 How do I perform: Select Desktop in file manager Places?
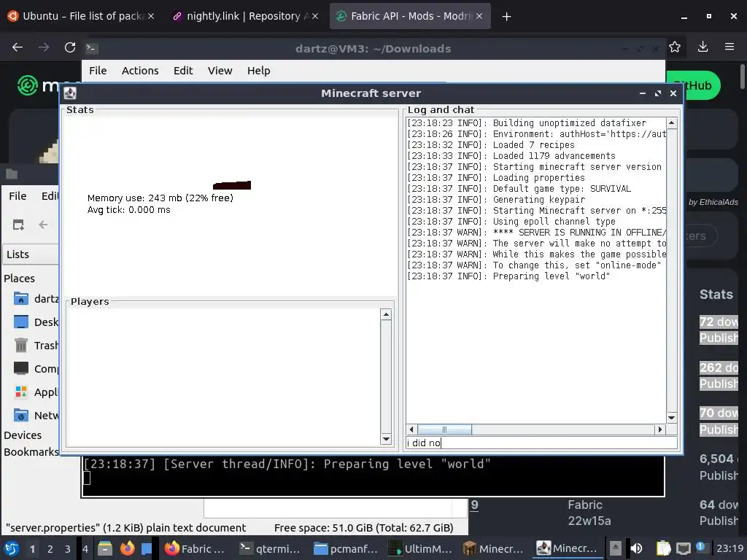click(36, 322)
